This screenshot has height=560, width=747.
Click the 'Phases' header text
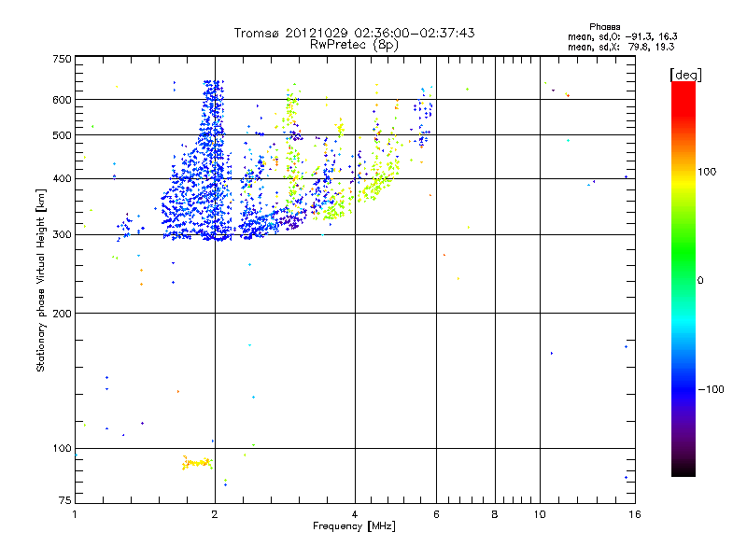coord(604,27)
